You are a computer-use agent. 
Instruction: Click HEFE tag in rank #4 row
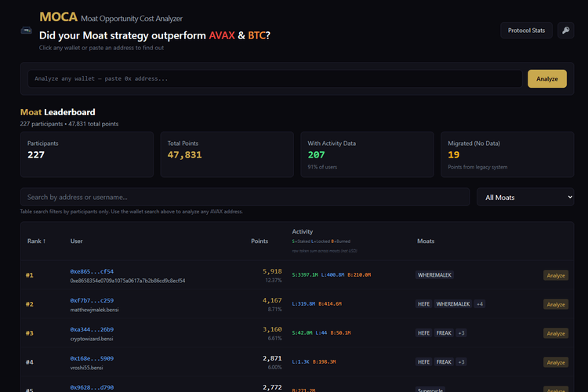(x=423, y=362)
